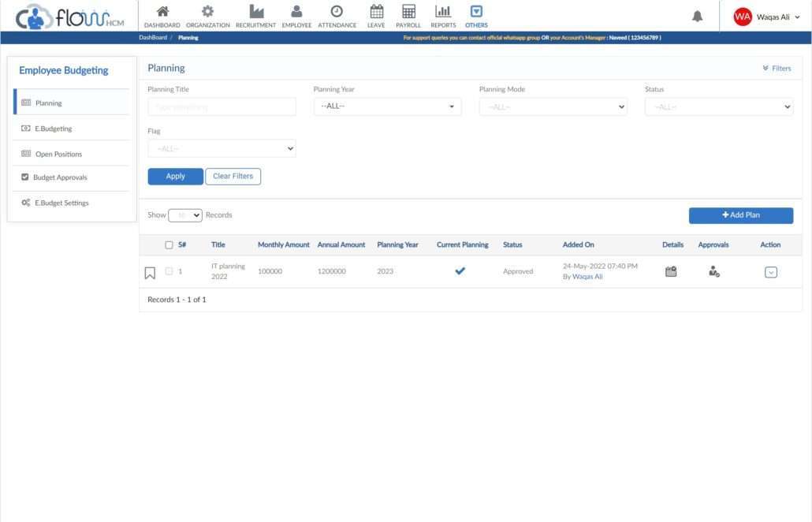Screen dimensions: 812x522
Task: Click the Attendance clock icon
Action: click(337, 13)
